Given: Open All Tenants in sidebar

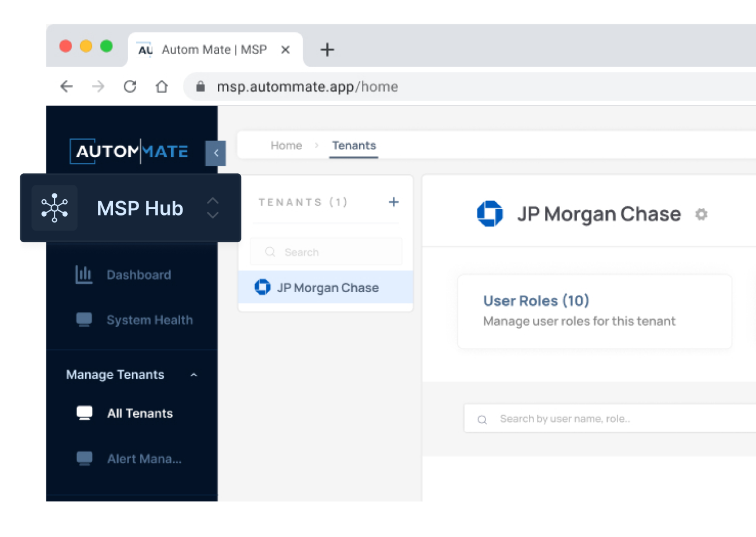Looking at the screenshot, I should click(140, 413).
